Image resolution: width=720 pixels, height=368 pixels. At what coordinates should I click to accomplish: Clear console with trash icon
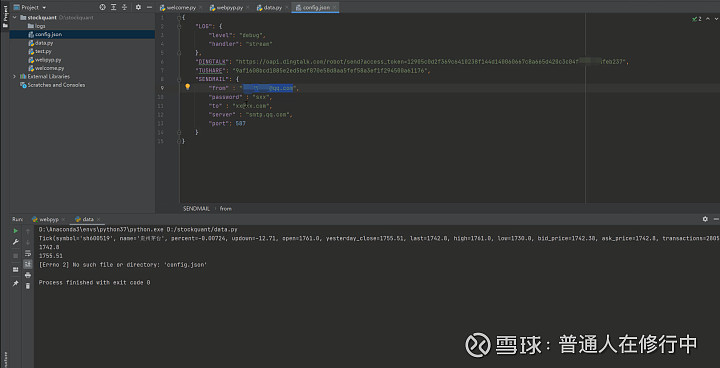click(28, 286)
